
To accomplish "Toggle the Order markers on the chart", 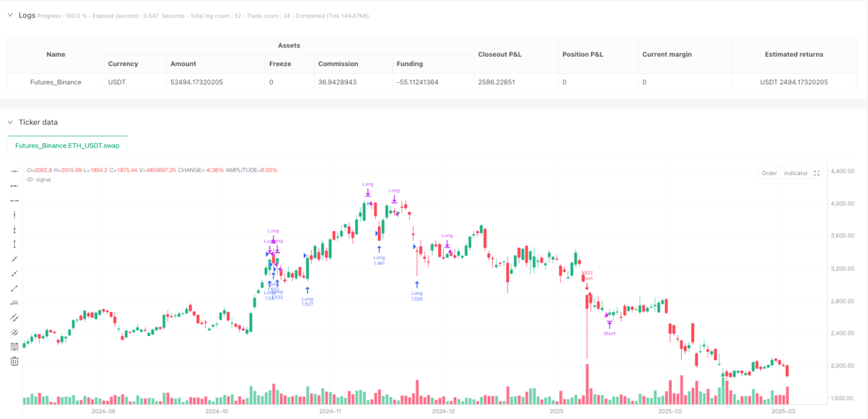I will pyautogui.click(x=769, y=173).
